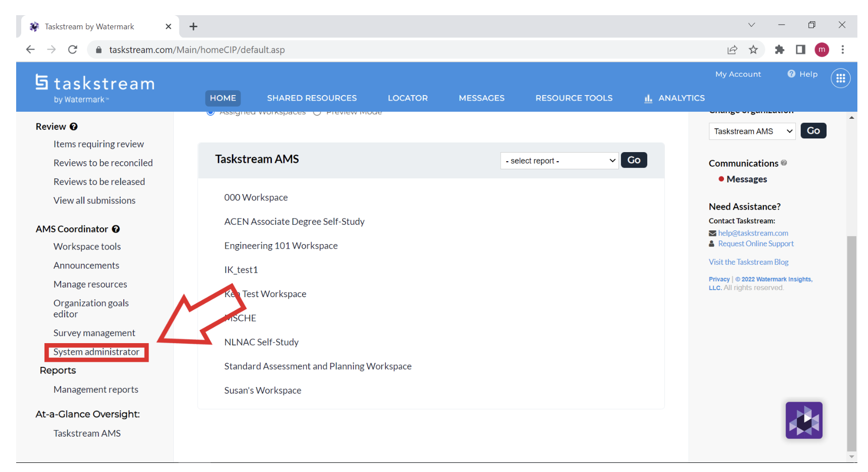
Task: Open Manage resources
Action: click(90, 284)
